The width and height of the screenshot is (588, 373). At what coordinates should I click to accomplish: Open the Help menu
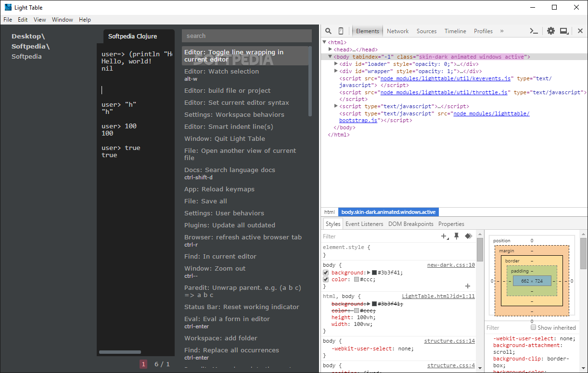[85, 20]
